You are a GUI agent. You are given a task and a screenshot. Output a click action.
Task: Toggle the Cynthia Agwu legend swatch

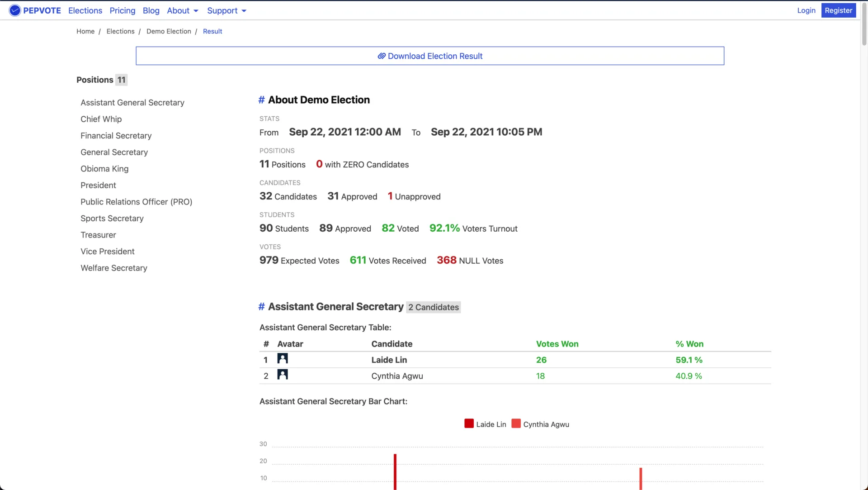516,423
